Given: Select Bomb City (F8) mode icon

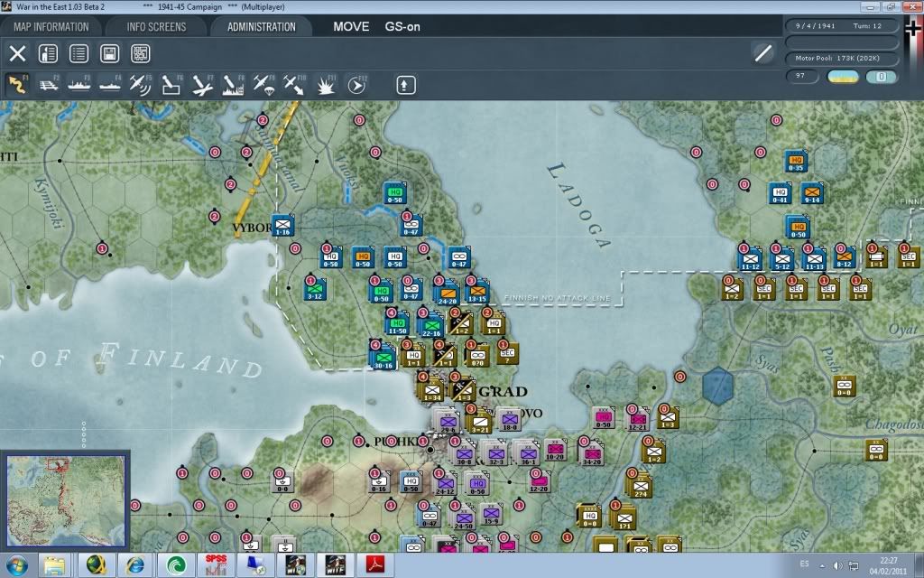Looking at the screenshot, I should 233,85.
